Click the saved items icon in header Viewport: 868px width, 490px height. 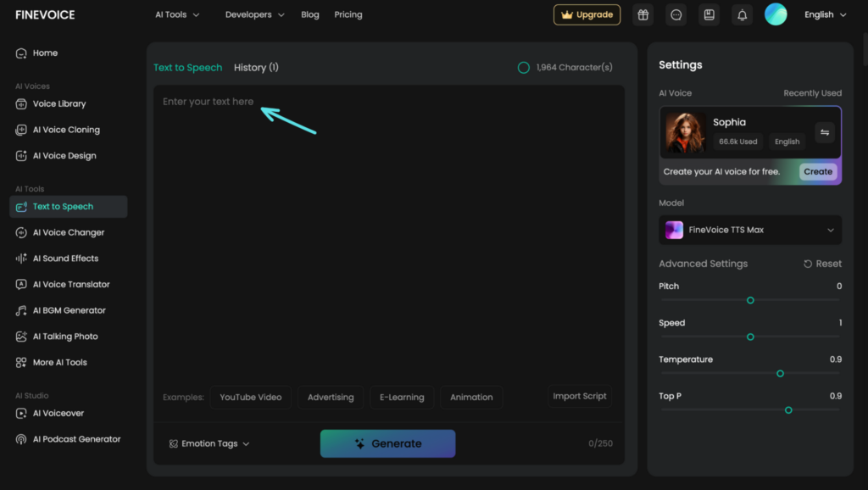pyautogui.click(x=709, y=15)
